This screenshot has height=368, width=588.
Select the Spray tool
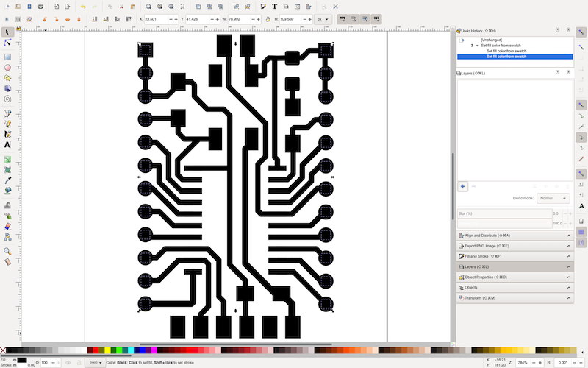pyautogui.click(x=7, y=216)
